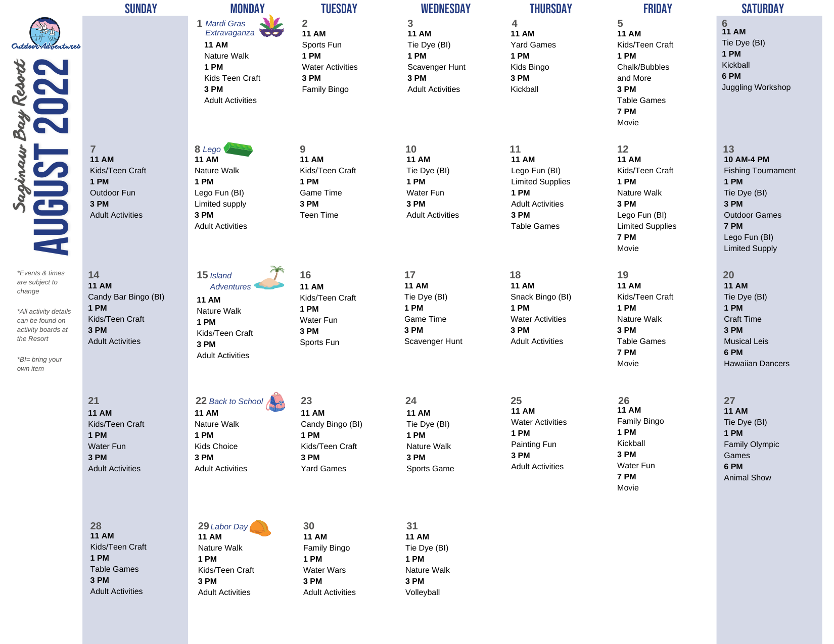Select the FRIDAY column header
The width and height of the screenshot is (834, 644).
(658, 9)
